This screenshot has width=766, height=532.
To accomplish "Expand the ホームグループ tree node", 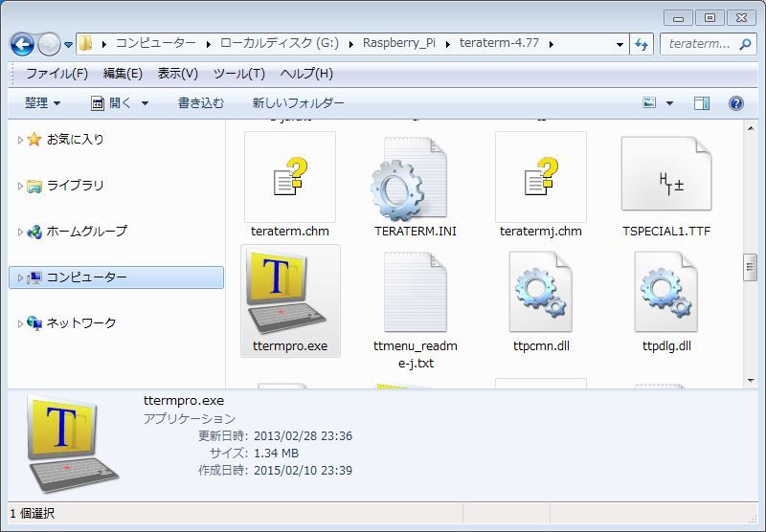I will click(x=20, y=232).
